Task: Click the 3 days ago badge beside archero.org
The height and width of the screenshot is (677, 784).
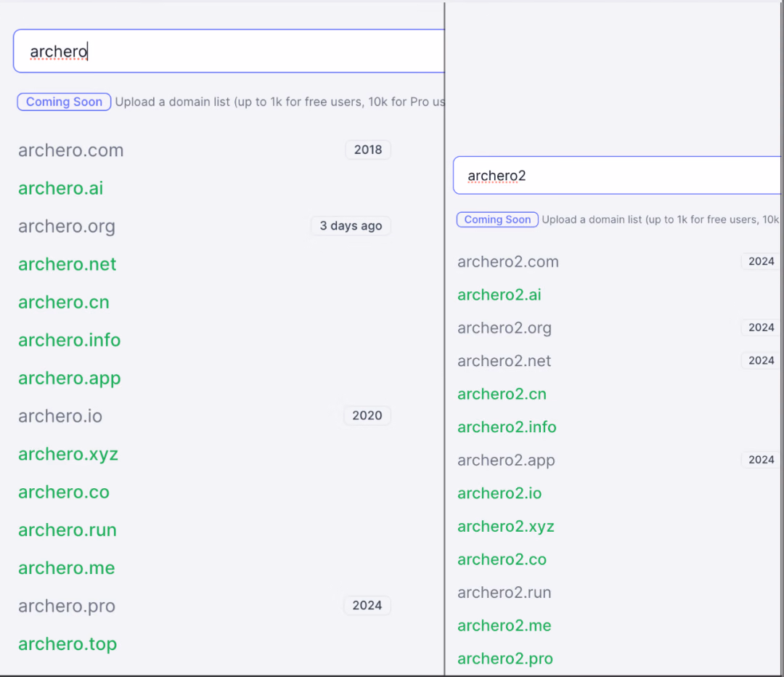Action: [x=351, y=226]
